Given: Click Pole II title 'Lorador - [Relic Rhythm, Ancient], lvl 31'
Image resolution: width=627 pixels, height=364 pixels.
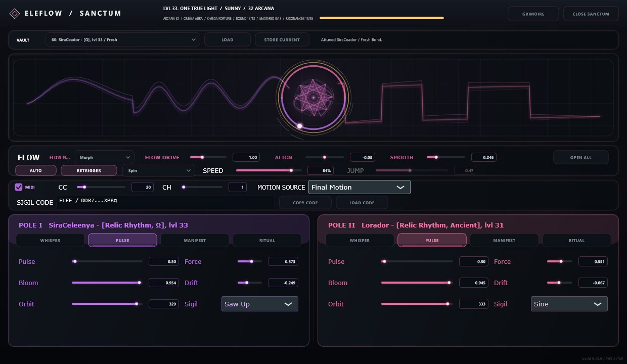Looking at the screenshot, I should [432, 225].
